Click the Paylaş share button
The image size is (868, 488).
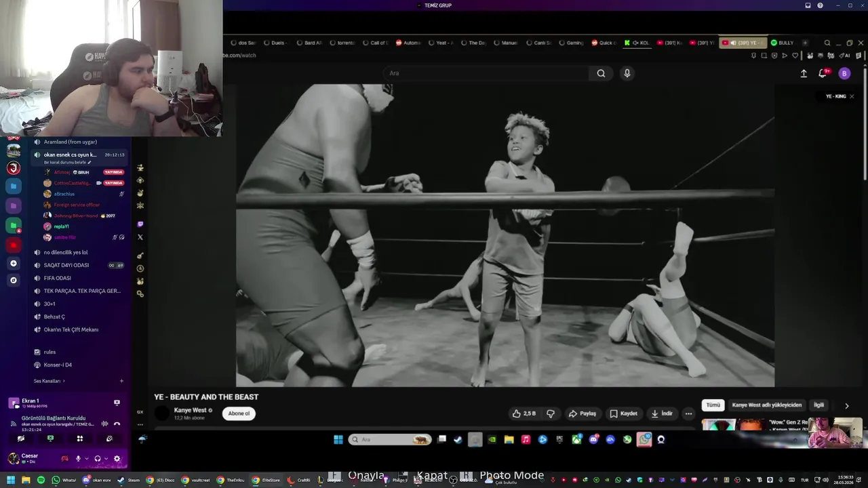[x=583, y=413]
